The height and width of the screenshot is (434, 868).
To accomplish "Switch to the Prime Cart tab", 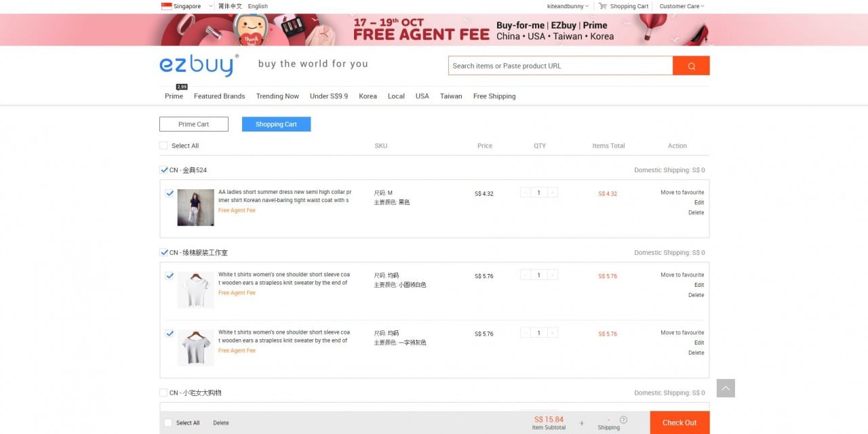I will [194, 124].
